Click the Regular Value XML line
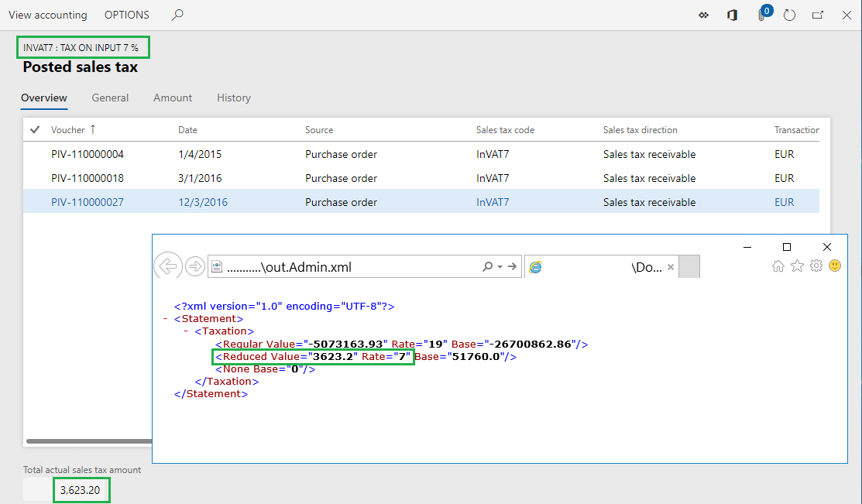 (402, 344)
